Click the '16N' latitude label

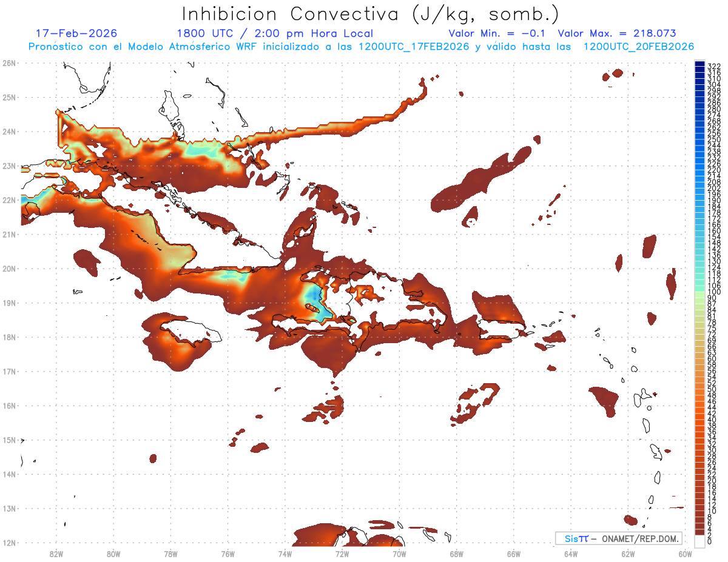click(9, 406)
